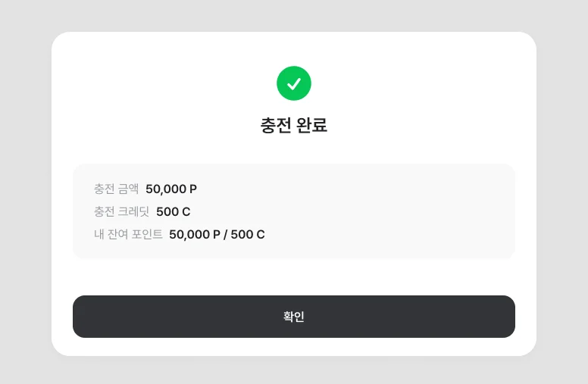Click the green checkmark success icon
This screenshot has height=384, width=588.
pos(294,83)
